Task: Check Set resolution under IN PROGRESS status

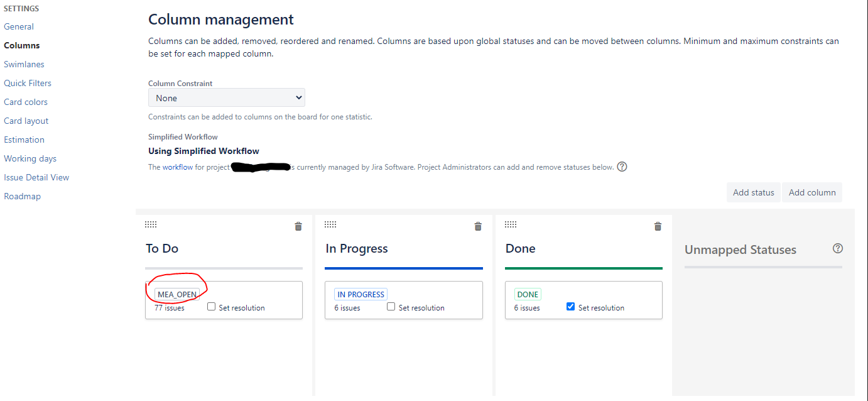Action: pyautogui.click(x=391, y=307)
